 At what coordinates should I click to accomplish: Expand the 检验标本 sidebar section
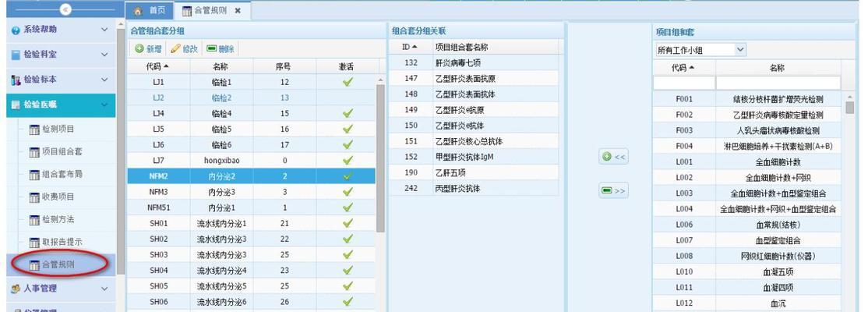pos(104,80)
